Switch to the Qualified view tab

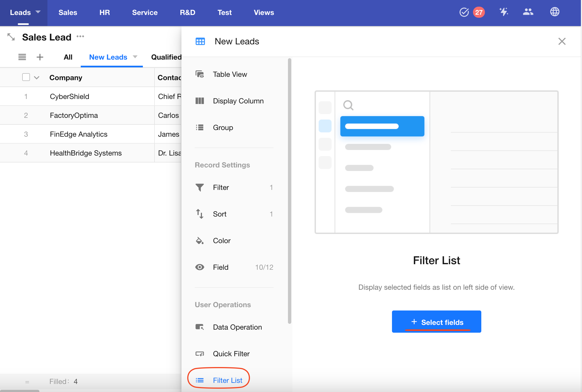[x=166, y=57]
